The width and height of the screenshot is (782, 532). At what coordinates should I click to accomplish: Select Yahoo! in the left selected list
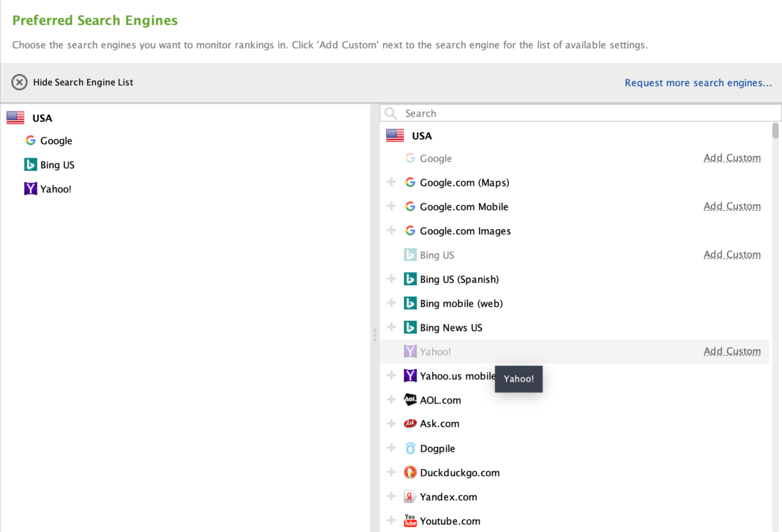point(56,189)
